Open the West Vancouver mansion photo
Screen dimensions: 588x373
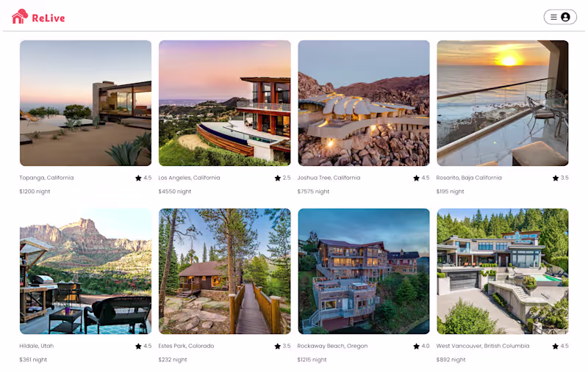[x=503, y=271]
